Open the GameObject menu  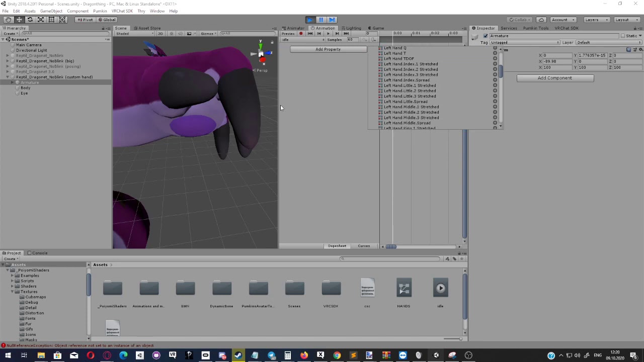tap(51, 11)
